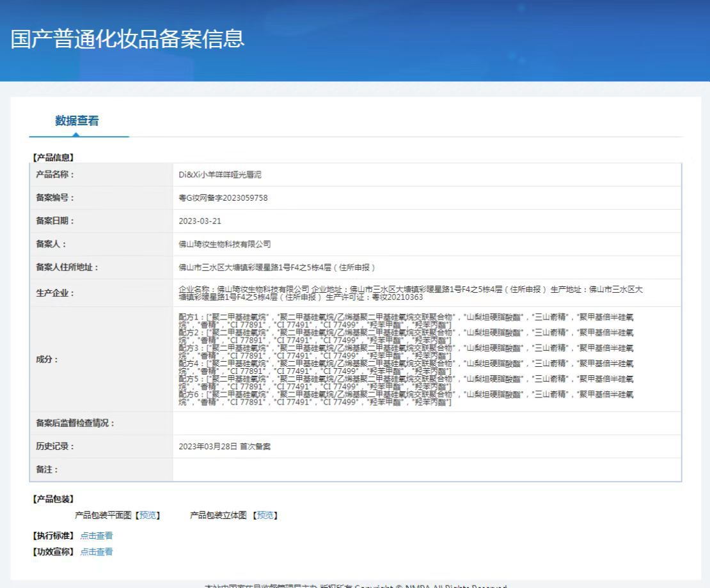Click page title 国产普通化妆品备案信息

[x=127, y=39]
